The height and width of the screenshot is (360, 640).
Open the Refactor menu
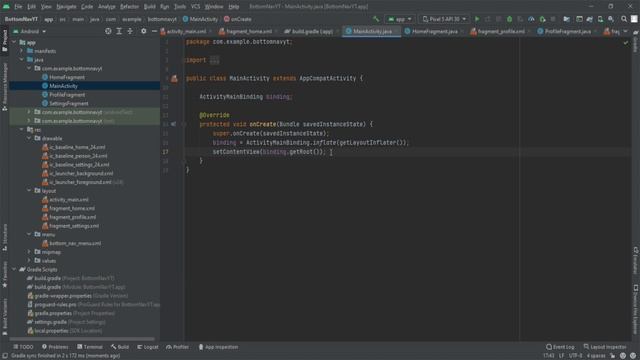click(129, 7)
